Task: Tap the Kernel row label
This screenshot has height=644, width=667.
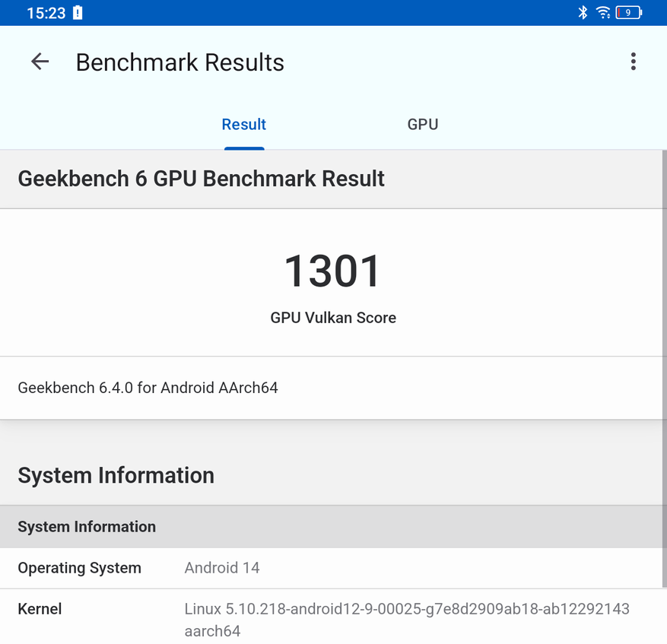Action: click(40, 609)
